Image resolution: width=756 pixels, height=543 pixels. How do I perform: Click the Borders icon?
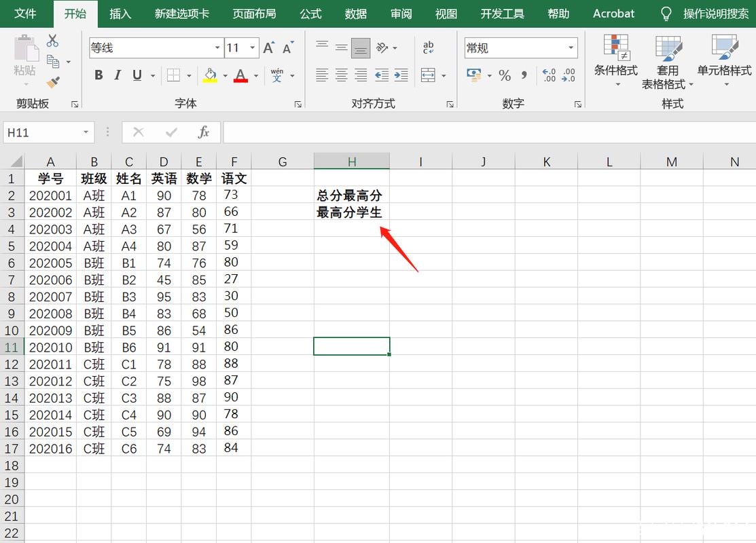click(x=174, y=75)
